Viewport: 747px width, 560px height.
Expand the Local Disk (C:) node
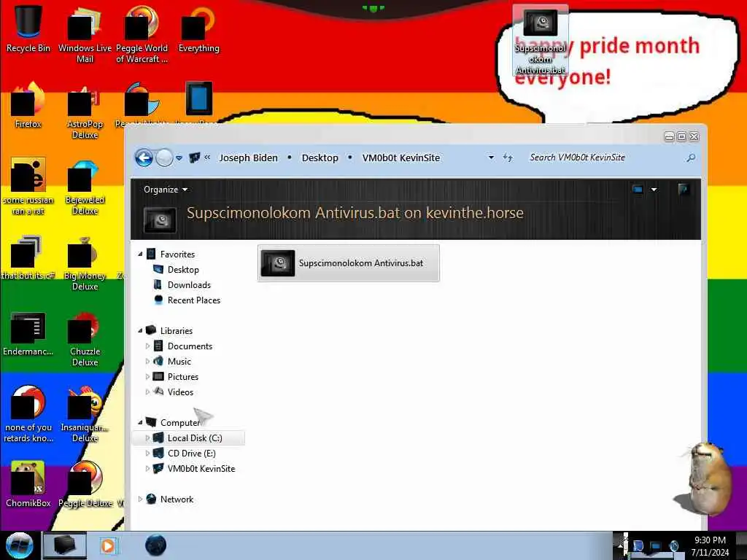coord(147,438)
